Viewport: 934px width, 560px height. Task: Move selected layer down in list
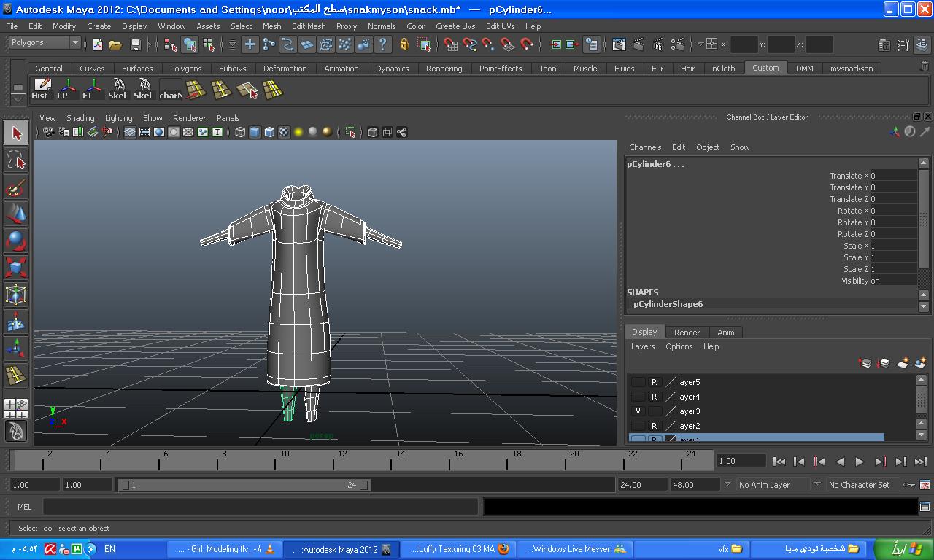coord(883,362)
